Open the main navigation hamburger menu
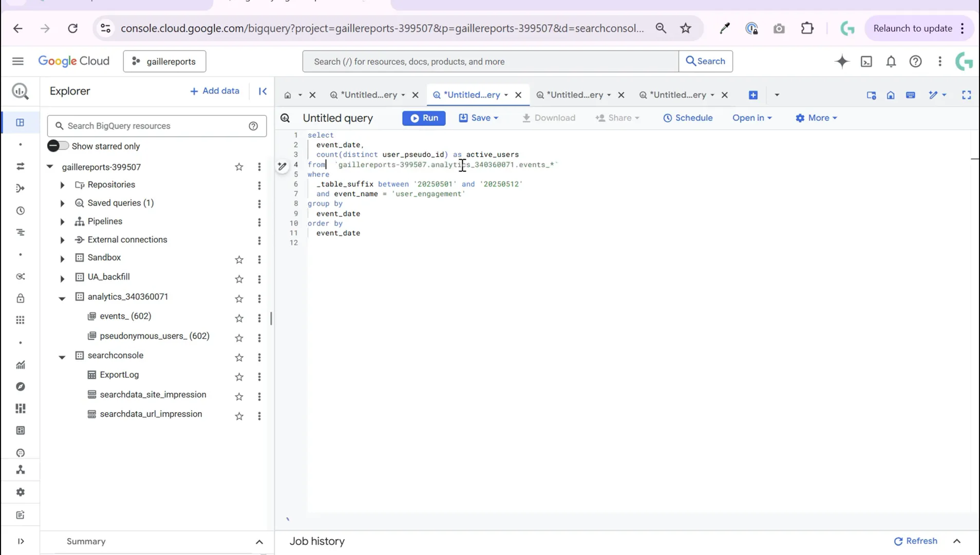The image size is (980, 555). 18,61
